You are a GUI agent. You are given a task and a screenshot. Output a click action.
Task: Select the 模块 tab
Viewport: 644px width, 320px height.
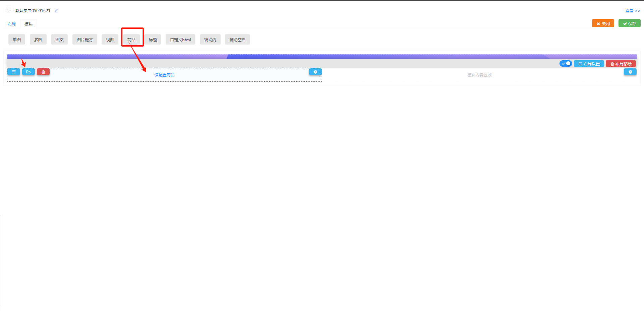(x=29, y=24)
